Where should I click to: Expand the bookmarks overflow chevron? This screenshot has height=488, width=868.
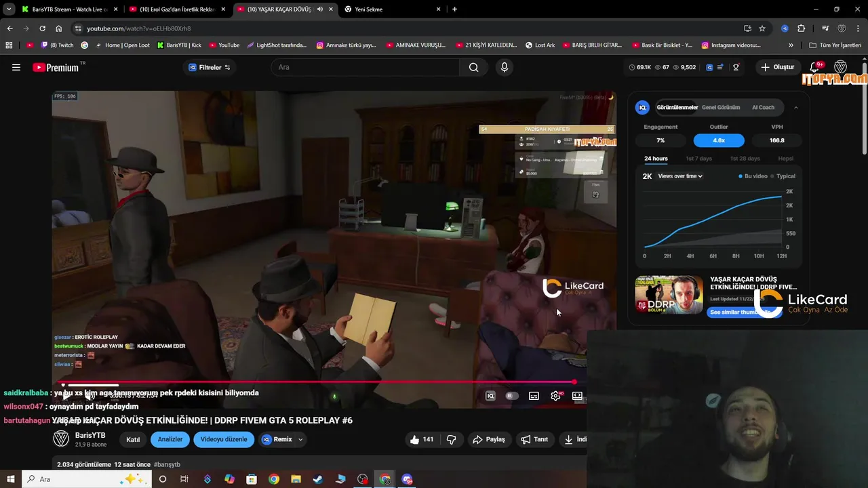click(x=791, y=45)
